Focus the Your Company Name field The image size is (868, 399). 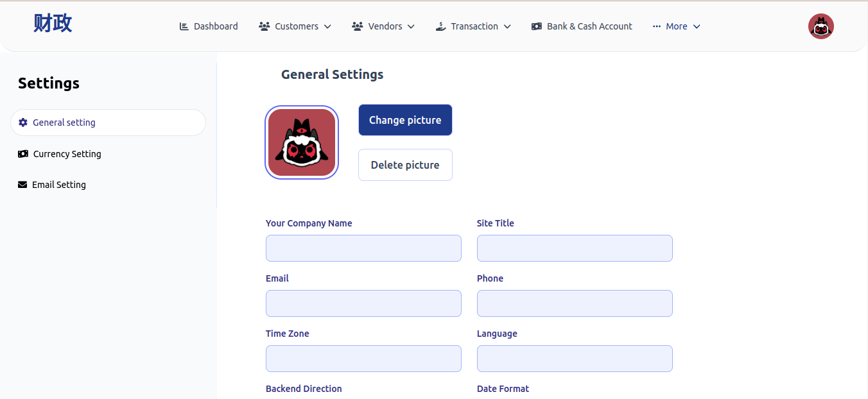tap(363, 248)
